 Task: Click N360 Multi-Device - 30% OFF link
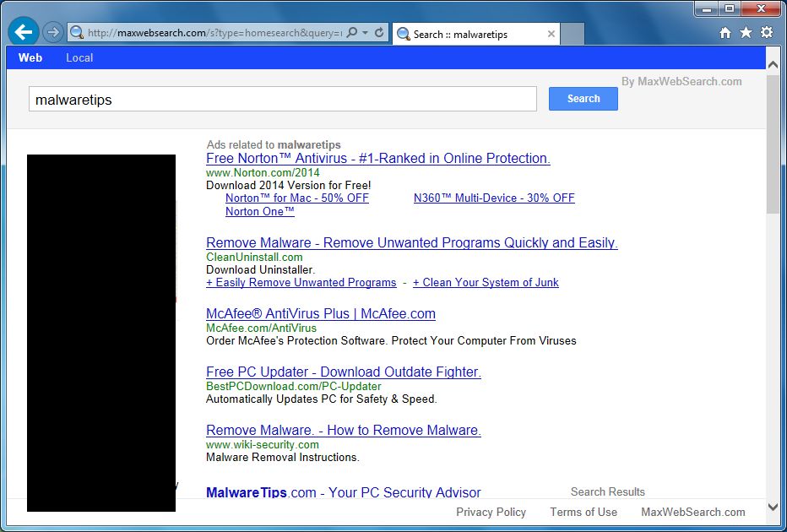coord(494,198)
